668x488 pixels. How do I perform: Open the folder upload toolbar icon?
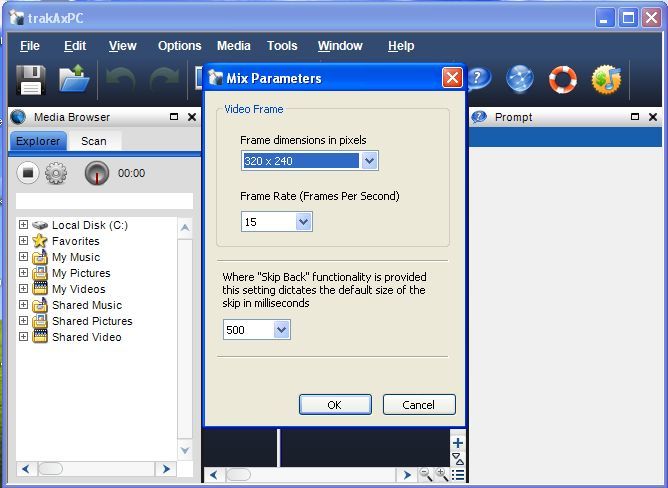74,78
